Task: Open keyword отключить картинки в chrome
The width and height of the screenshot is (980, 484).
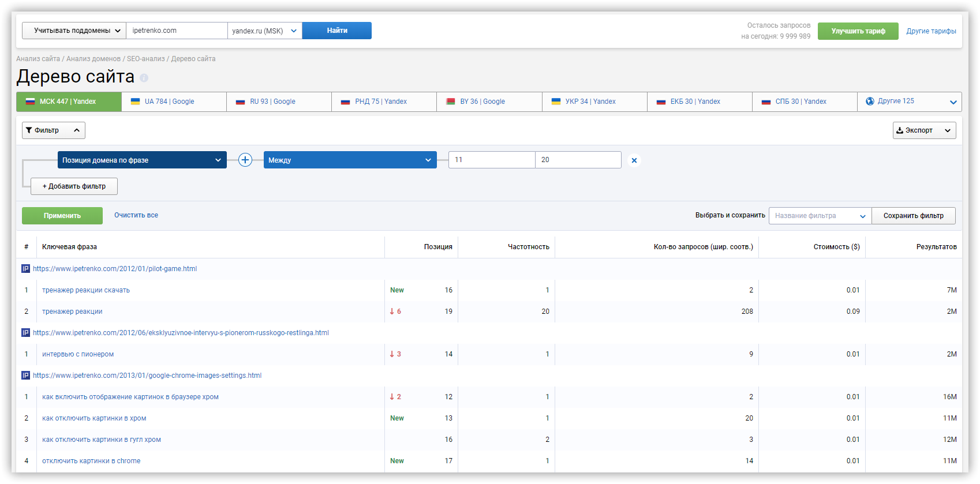Action: coord(91,461)
